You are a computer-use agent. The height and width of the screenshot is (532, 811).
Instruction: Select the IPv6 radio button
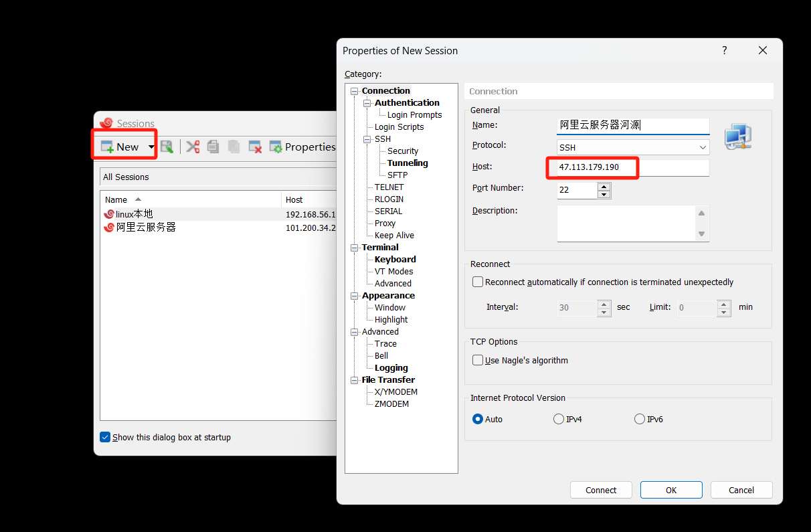click(x=639, y=419)
